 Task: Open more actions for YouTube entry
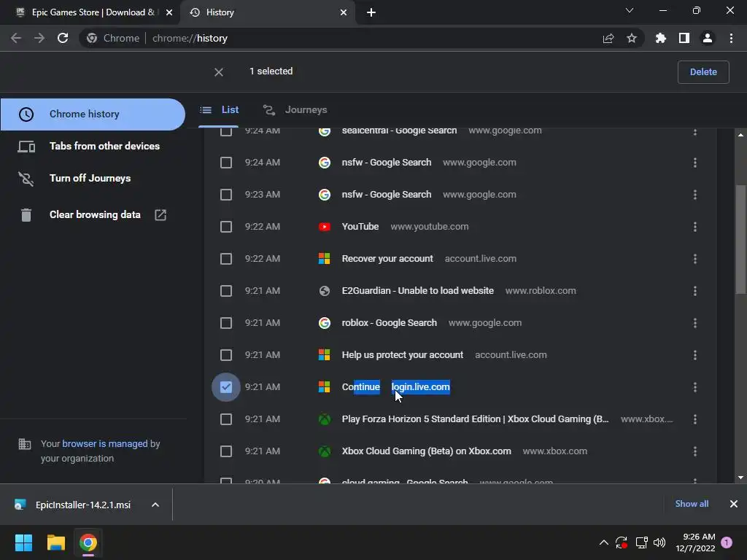click(x=695, y=227)
